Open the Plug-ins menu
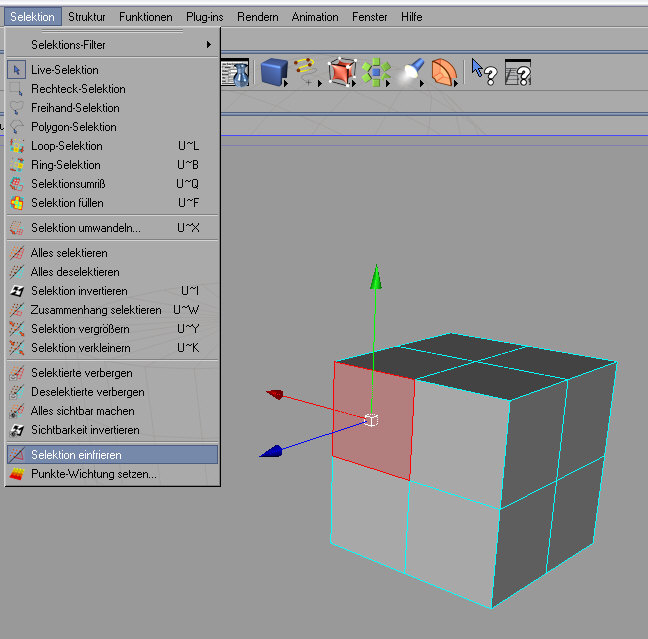This screenshot has width=648, height=639. (205, 17)
